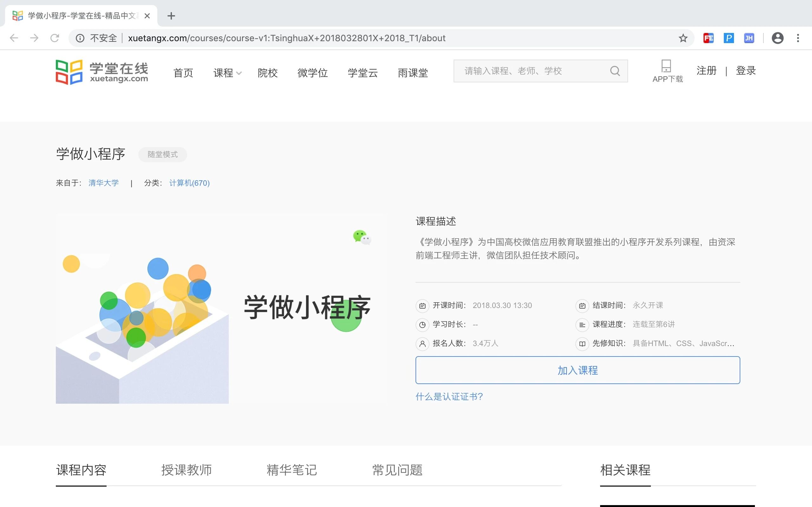Image resolution: width=812 pixels, height=507 pixels.
Task: Click the APP下载 phone icon
Action: pyautogui.click(x=666, y=66)
